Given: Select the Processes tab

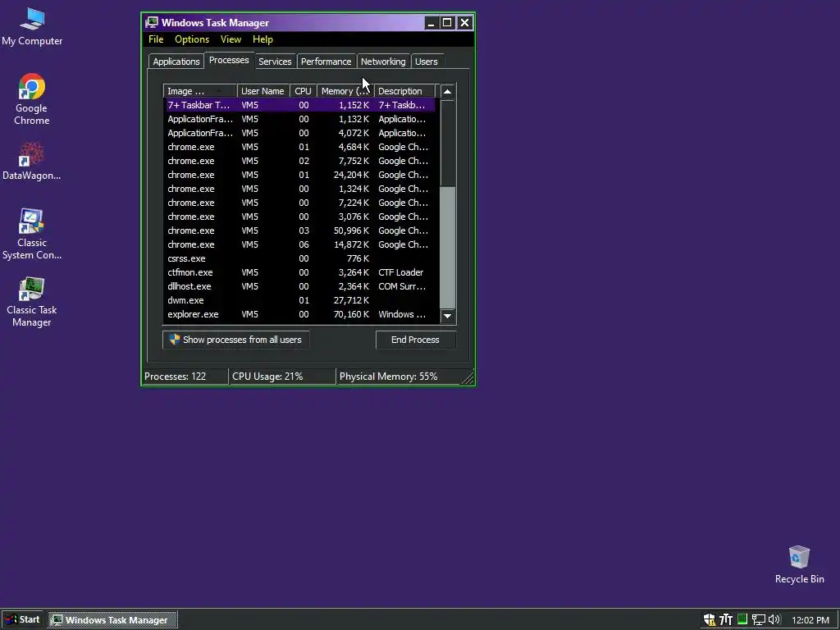Looking at the screenshot, I should pos(229,60).
